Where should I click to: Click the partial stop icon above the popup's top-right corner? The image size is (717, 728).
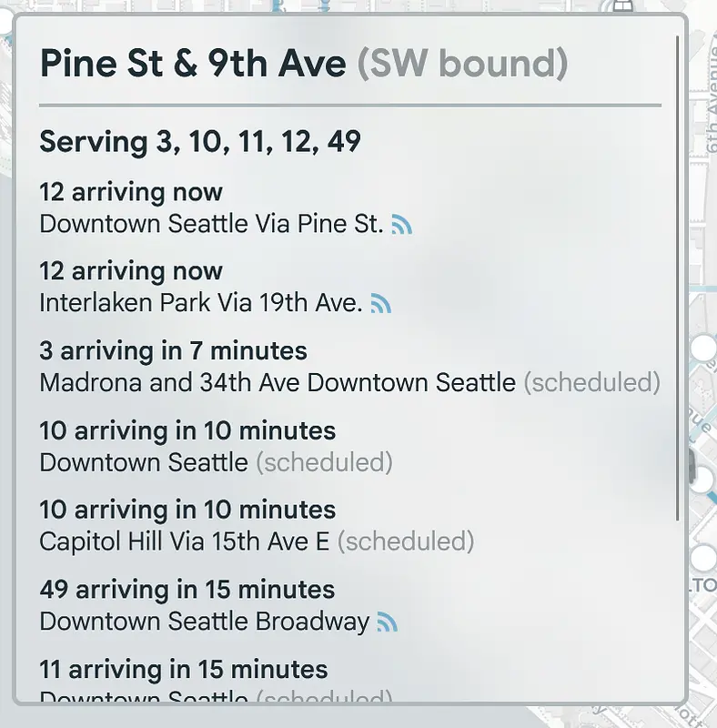[621, 5]
